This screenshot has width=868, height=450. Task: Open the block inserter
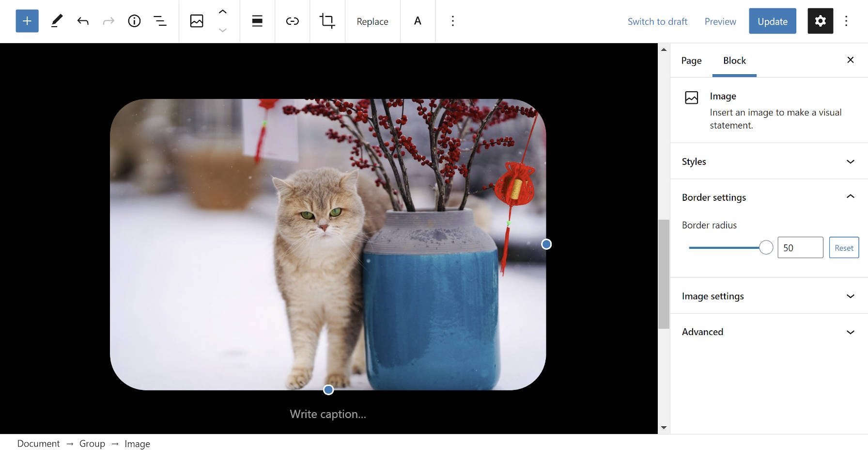(27, 21)
